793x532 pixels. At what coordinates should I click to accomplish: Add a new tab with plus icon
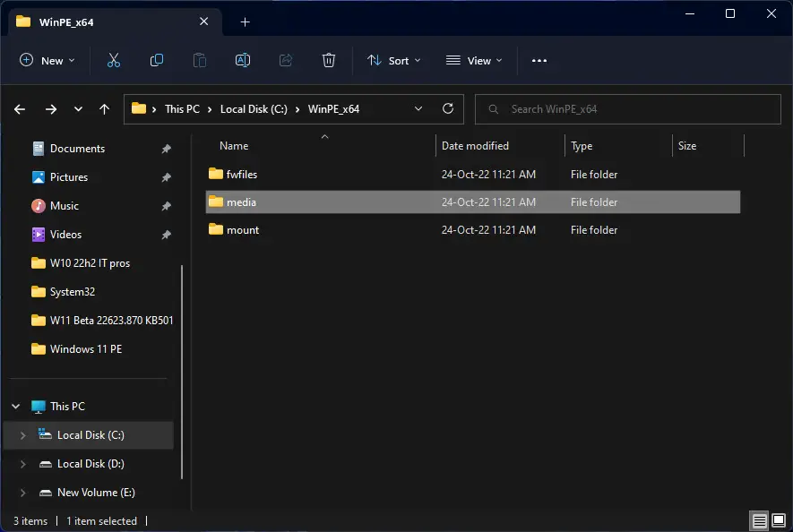click(x=245, y=21)
